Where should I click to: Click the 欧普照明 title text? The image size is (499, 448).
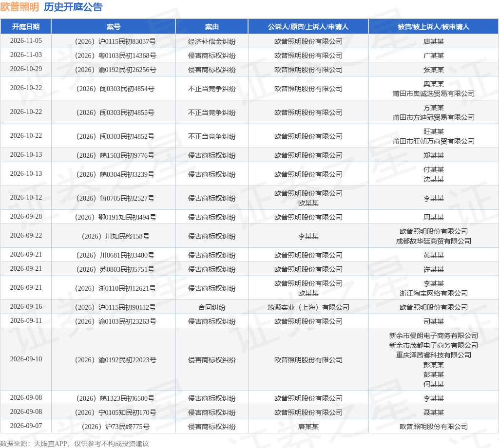click(19, 7)
